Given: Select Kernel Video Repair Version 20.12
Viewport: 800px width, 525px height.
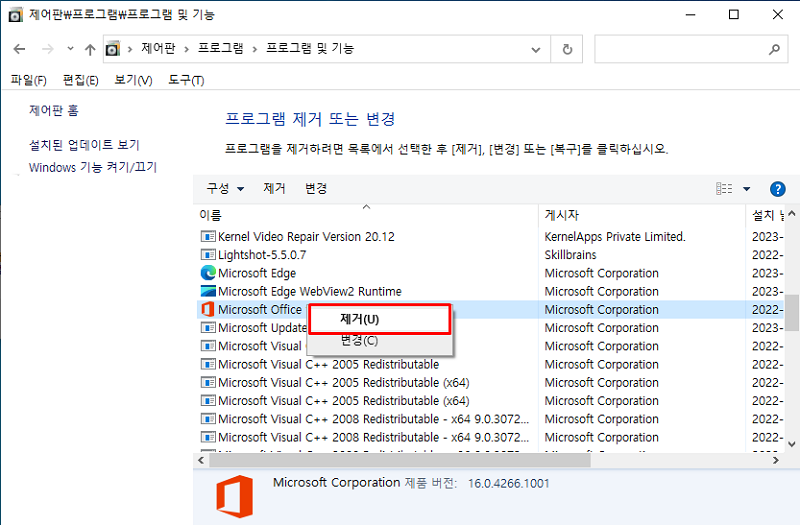Looking at the screenshot, I should (306, 237).
